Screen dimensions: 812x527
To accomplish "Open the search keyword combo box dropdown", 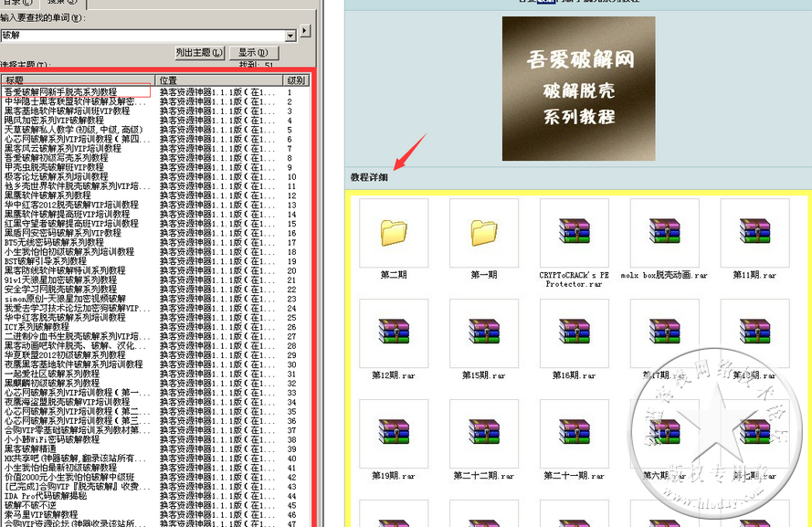I will tap(290, 36).
